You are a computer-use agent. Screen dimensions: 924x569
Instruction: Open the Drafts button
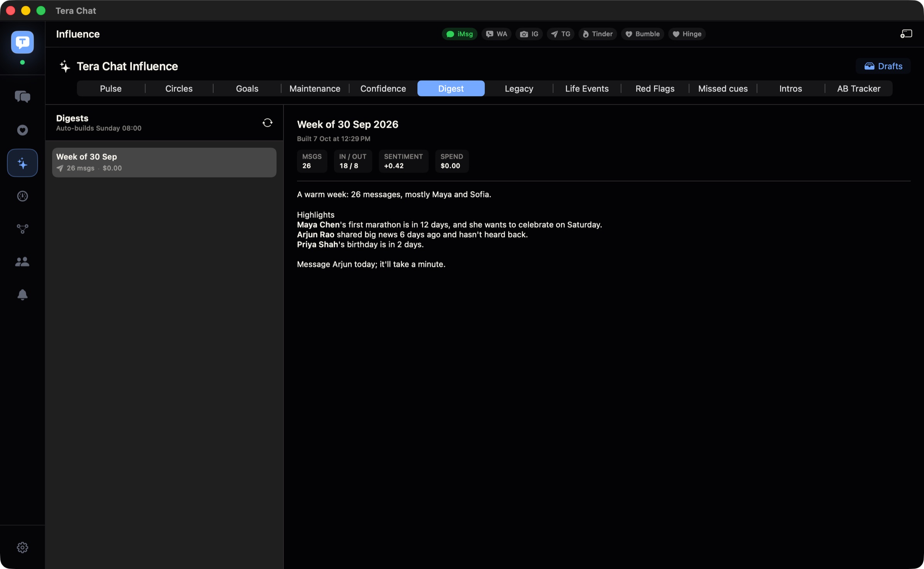[883, 66]
